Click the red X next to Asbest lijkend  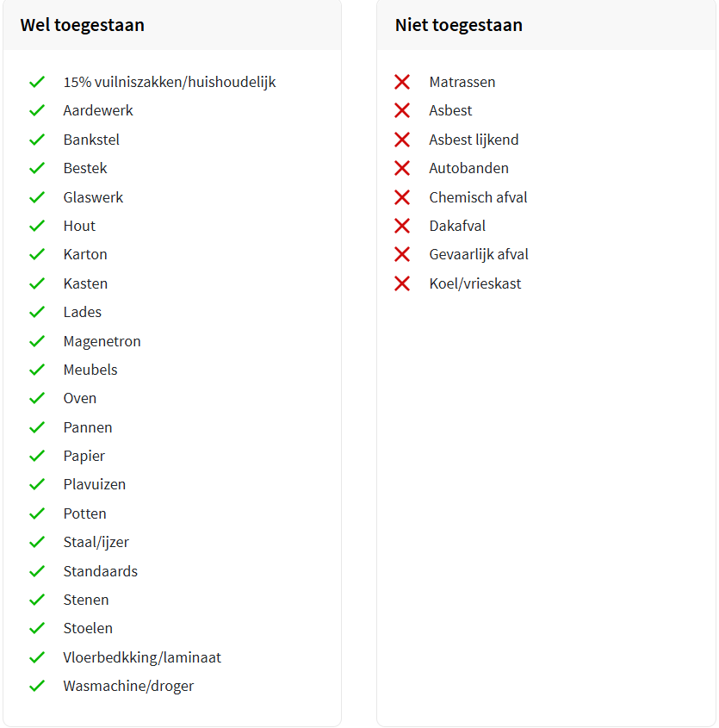coord(402,140)
